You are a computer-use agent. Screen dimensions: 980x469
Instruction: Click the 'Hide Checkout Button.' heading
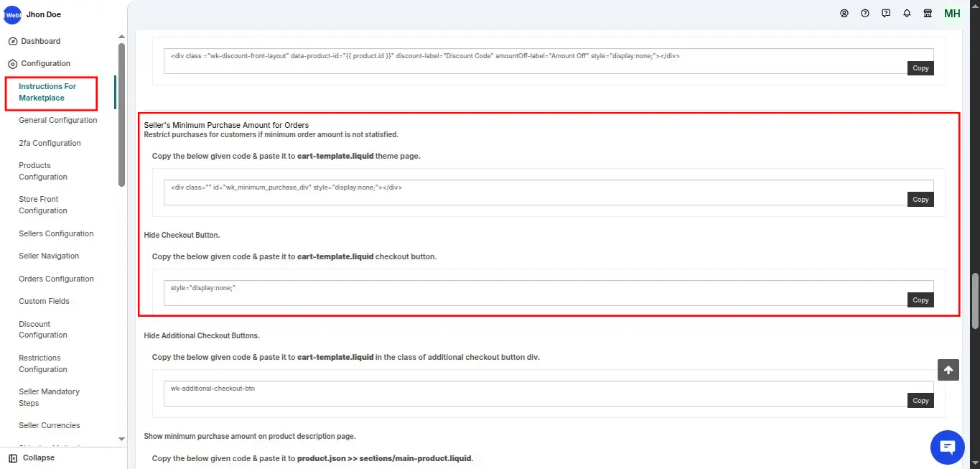182,235
